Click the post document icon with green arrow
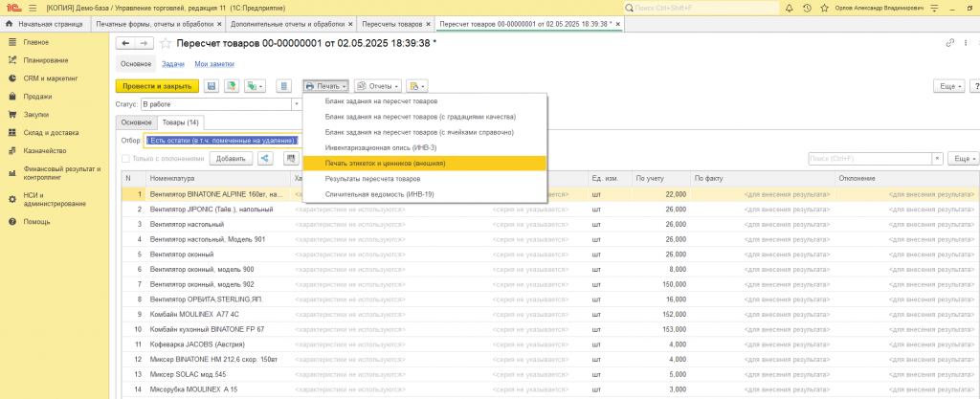The height and width of the screenshot is (399, 980). coord(232,86)
